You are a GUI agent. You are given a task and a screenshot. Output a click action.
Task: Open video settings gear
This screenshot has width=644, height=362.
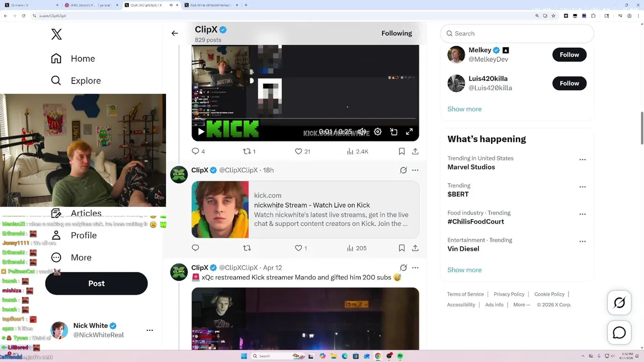point(378,132)
